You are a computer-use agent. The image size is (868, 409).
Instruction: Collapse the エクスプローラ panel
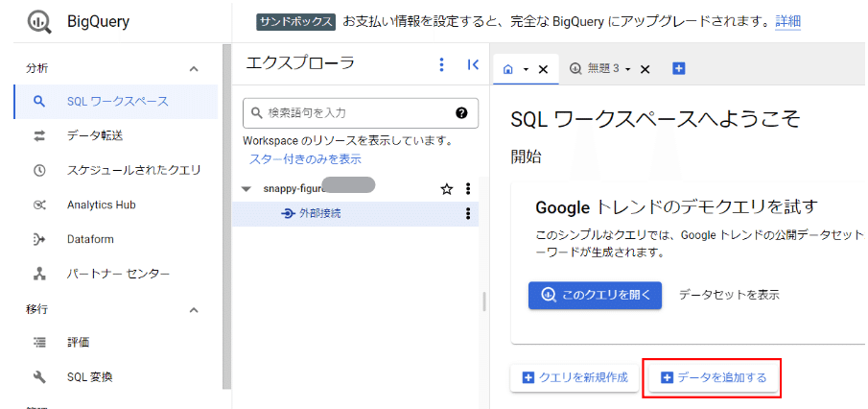(473, 64)
